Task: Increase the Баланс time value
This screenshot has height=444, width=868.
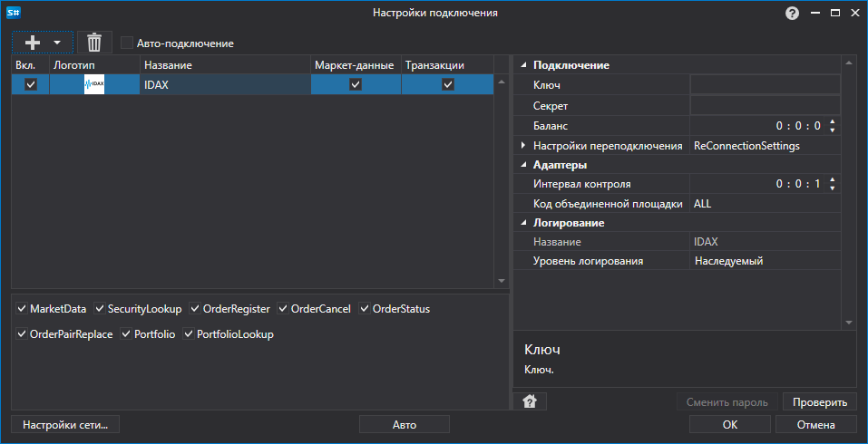Action: point(832,121)
